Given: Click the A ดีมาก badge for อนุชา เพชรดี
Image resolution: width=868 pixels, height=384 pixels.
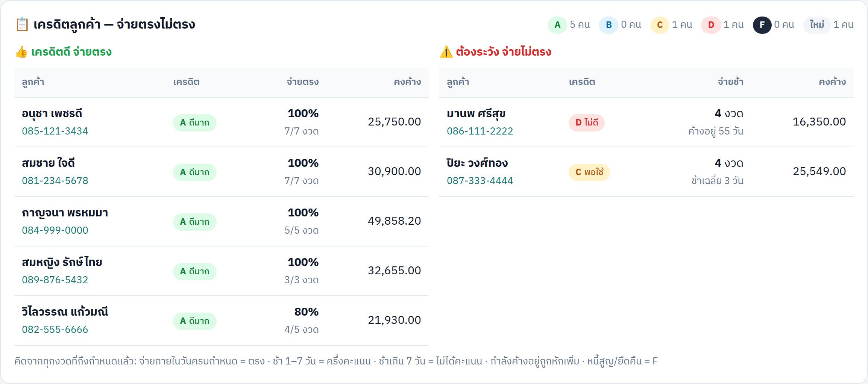Looking at the screenshot, I should pos(195,122).
